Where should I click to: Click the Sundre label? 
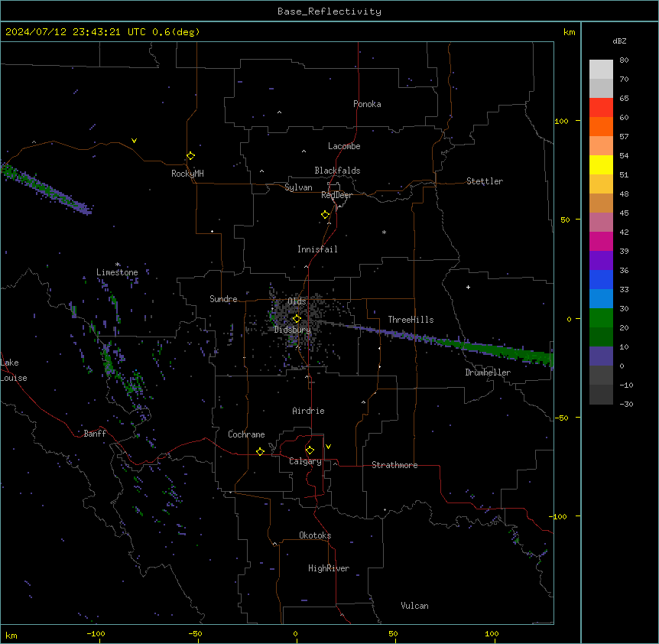point(223,299)
